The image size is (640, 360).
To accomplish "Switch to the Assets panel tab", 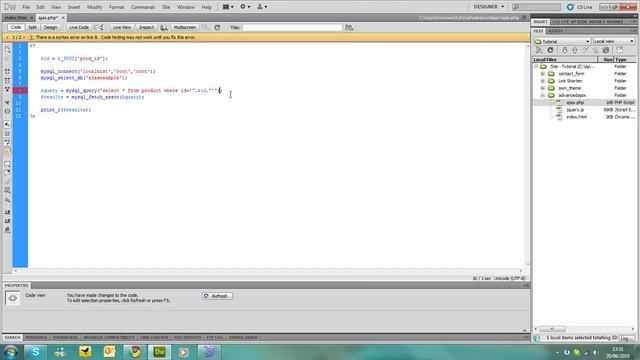I will (555, 31).
